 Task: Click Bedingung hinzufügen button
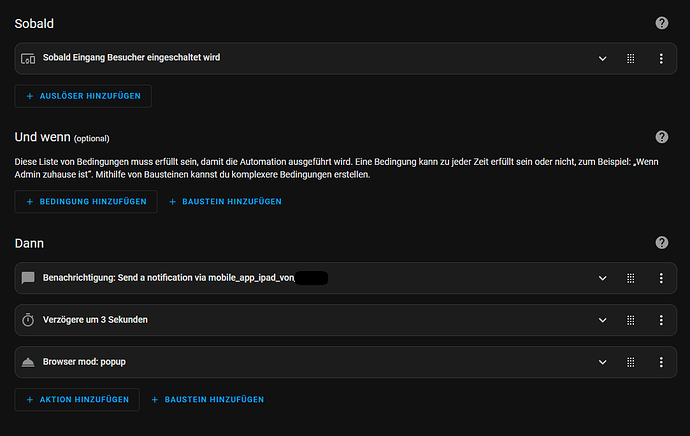coord(86,202)
